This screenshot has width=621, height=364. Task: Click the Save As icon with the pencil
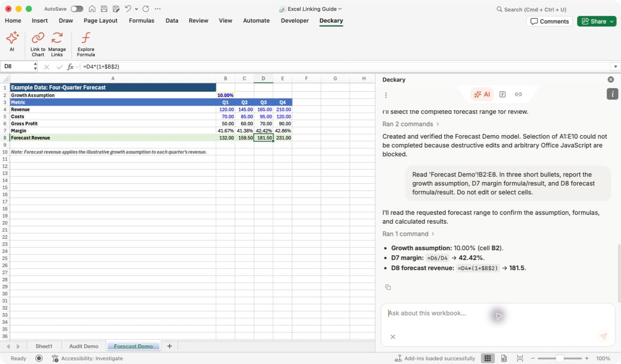116,9
